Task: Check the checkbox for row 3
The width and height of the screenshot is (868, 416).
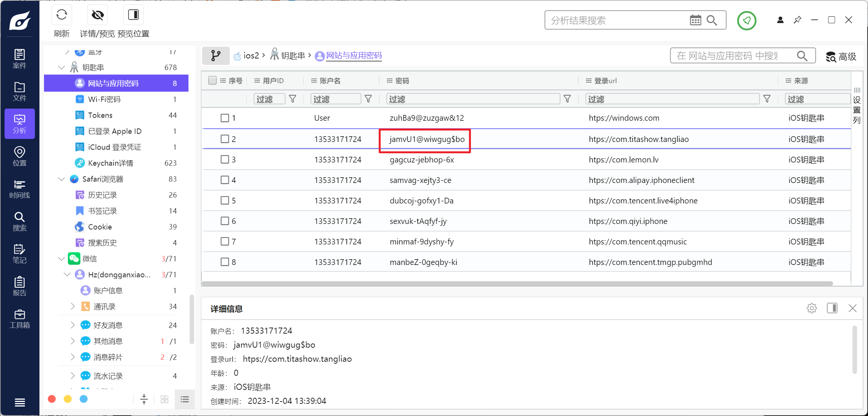Action: [x=225, y=159]
